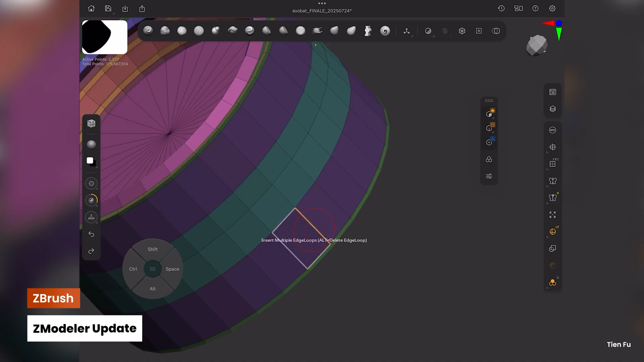Expand the mask brush options

[428, 31]
